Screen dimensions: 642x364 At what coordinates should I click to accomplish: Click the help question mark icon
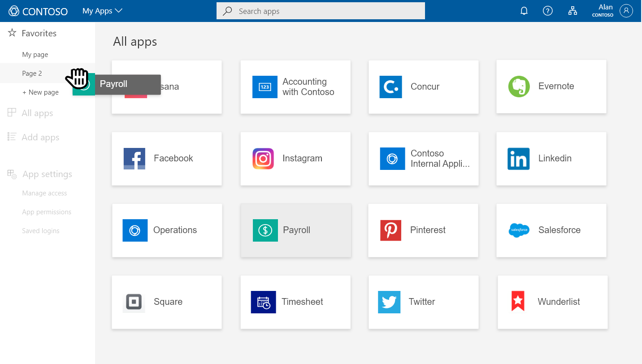[x=547, y=11]
